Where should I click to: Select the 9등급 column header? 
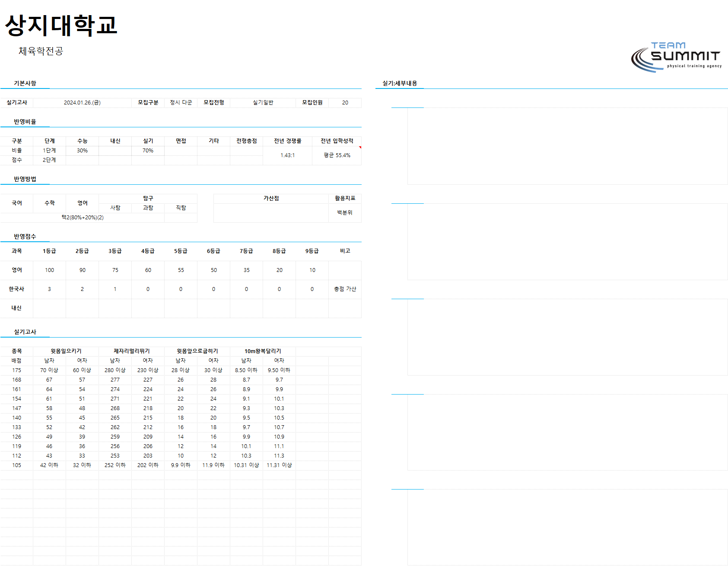click(x=312, y=251)
